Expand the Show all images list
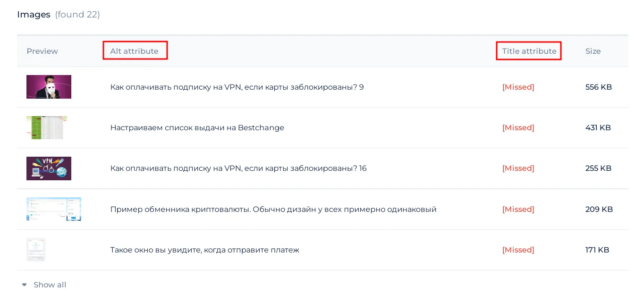Screen dimensions: 644x303 pyautogui.click(x=50, y=285)
